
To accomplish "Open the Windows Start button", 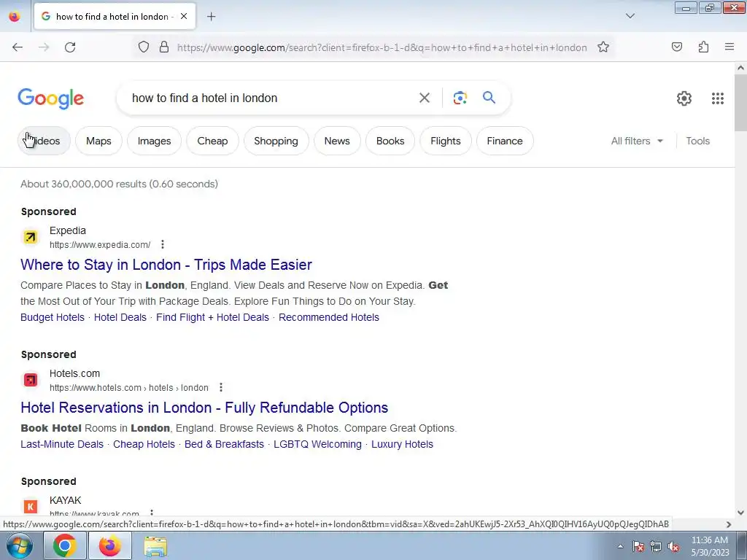I will click(19, 545).
